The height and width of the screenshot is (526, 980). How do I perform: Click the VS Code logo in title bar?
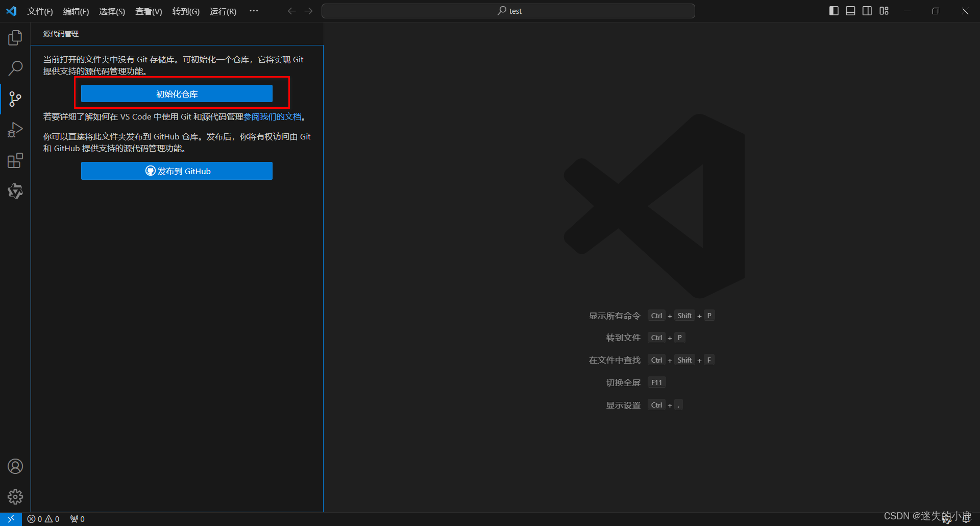click(x=11, y=11)
